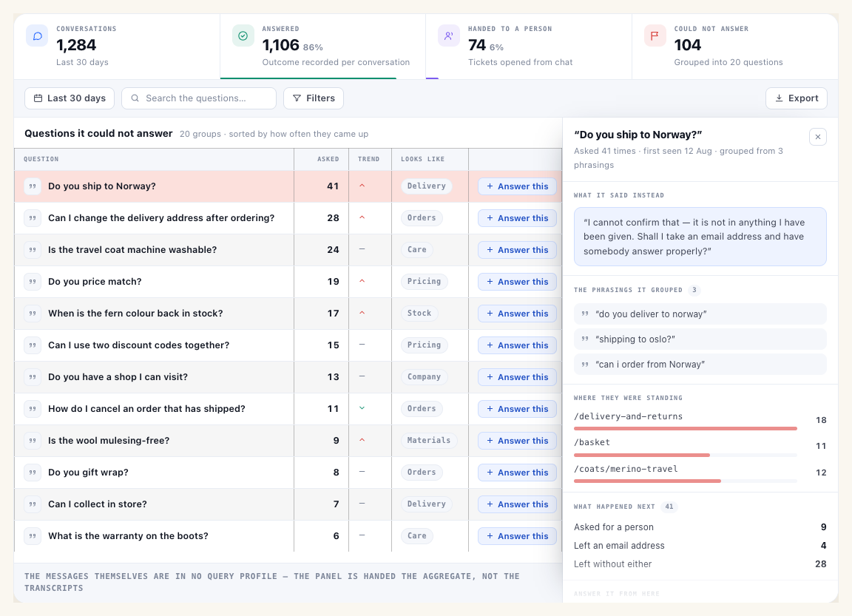
Task: Close the Do you ship to Norway detail panel
Action: tap(818, 137)
